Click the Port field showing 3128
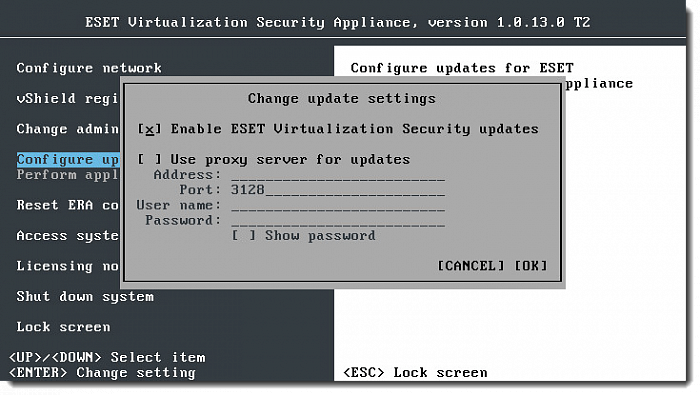Viewport: 700px width, 395px height. point(338,190)
